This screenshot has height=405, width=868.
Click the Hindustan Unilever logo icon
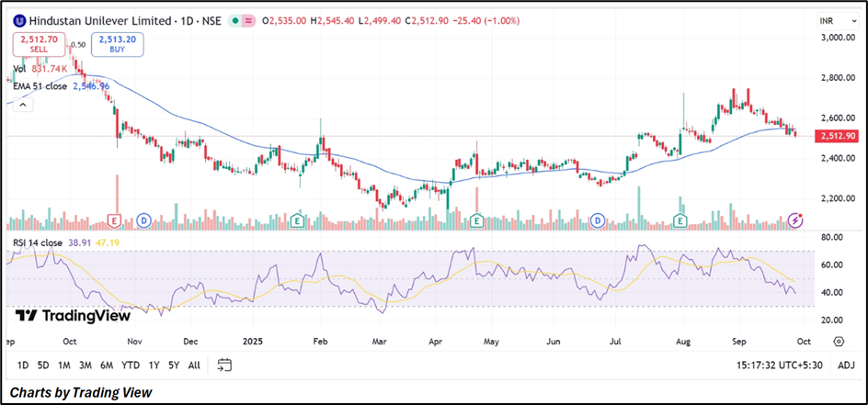pos(20,21)
